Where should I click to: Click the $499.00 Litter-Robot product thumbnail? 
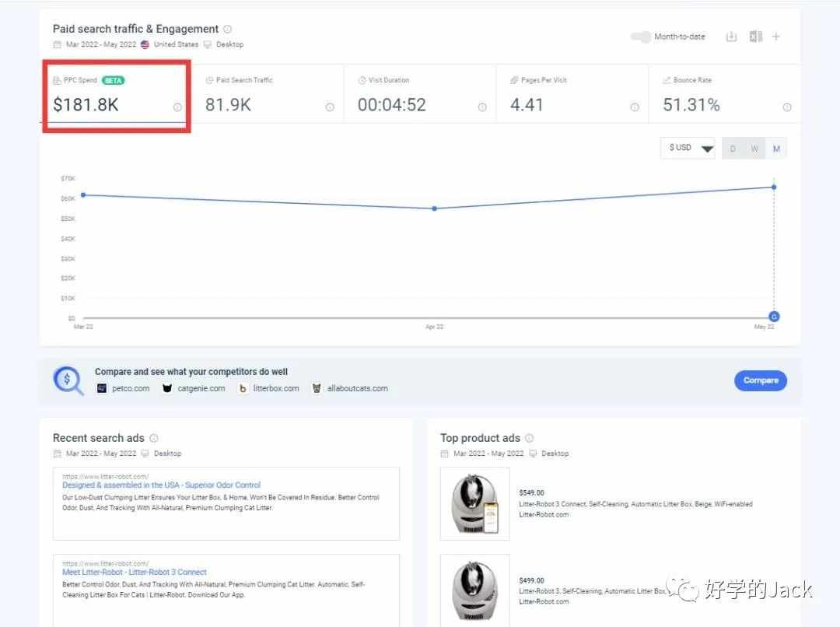(x=474, y=590)
